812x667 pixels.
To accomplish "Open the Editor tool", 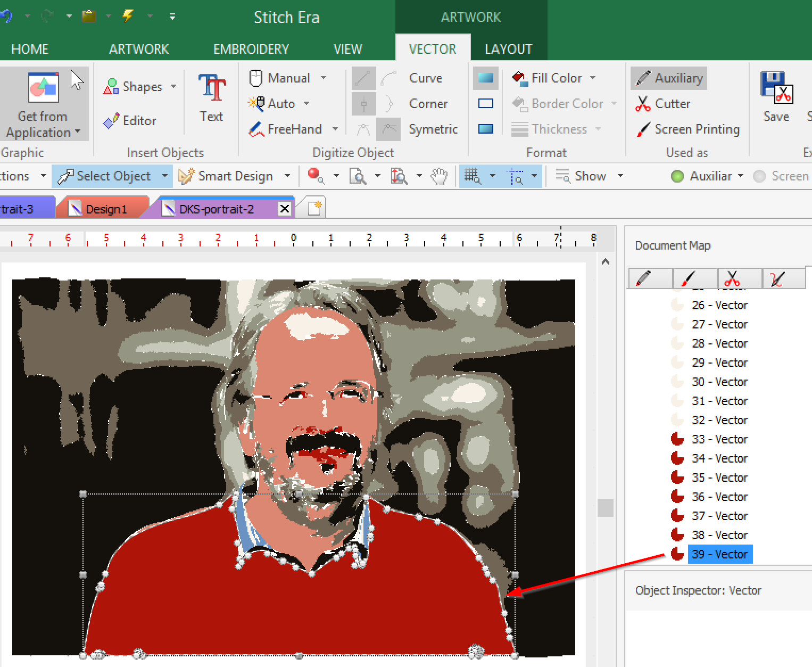I will (x=130, y=121).
